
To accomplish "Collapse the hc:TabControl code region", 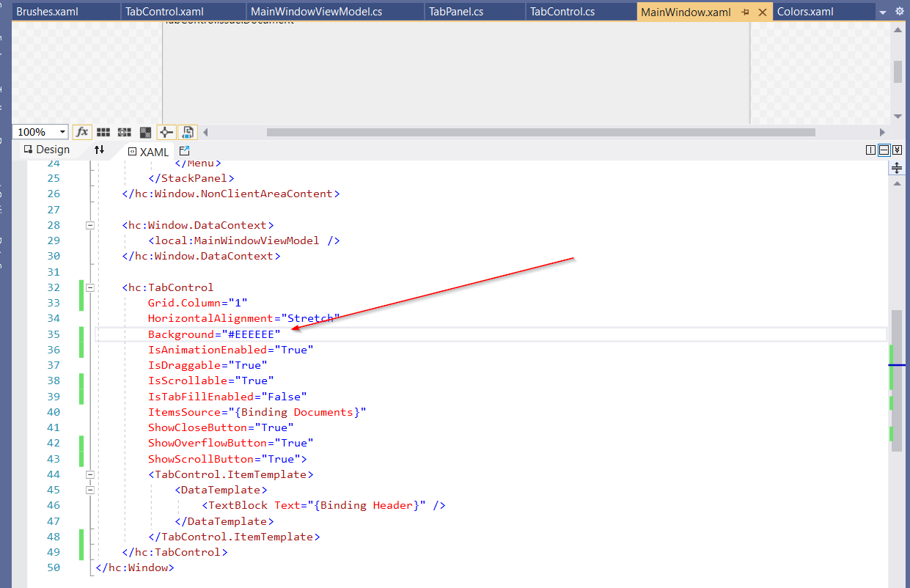I will (89, 287).
